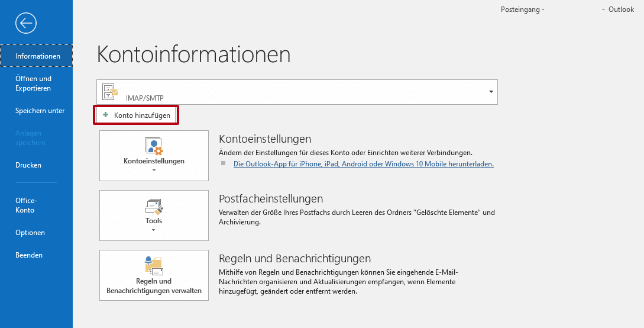The width and height of the screenshot is (644, 328).
Task: Click the Regeln und Benachrichtigungen heading
Action: point(295,259)
